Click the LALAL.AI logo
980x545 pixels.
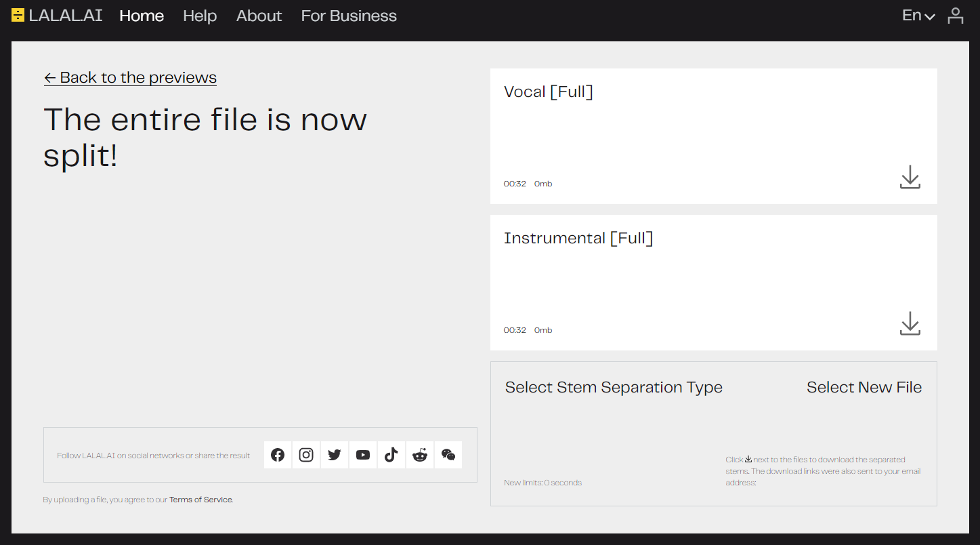[57, 16]
